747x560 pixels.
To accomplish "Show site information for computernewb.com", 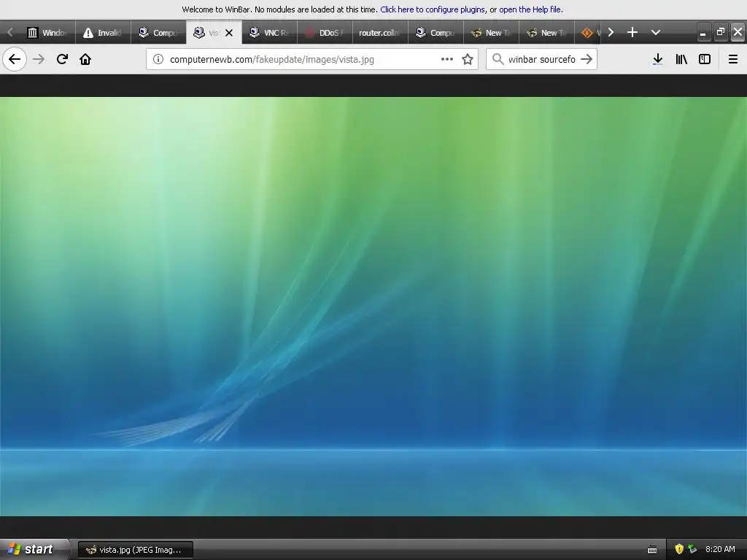I will [158, 59].
